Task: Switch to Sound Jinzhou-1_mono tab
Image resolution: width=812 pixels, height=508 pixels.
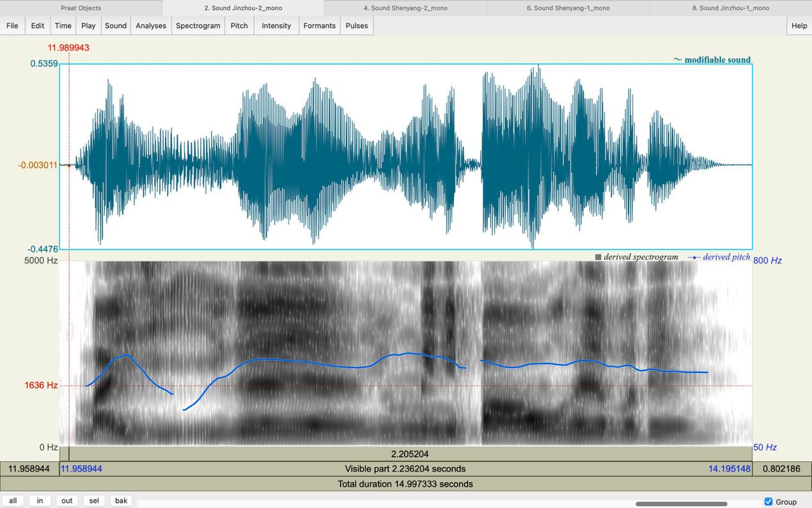Action: (730, 8)
